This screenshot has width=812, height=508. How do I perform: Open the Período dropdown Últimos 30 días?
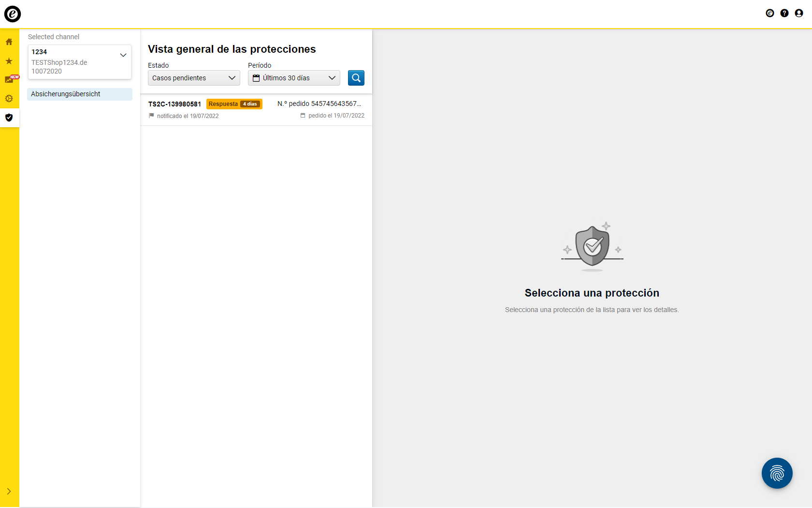coord(294,78)
